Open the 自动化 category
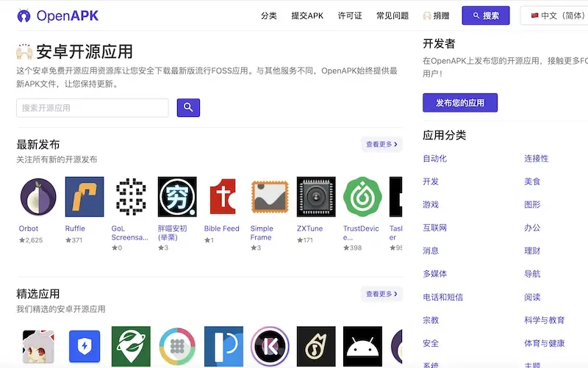The image size is (588, 368). pyautogui.click(x=435, y=159)
